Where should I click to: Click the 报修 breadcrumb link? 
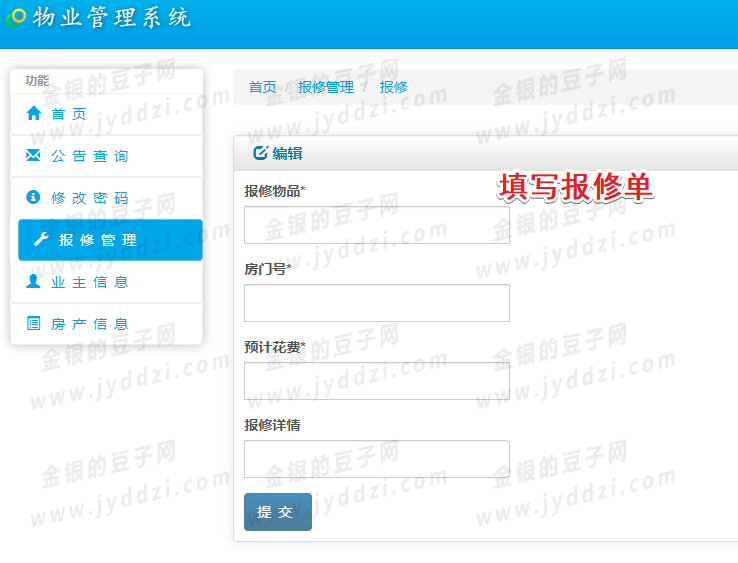click(x=393, y=87)
